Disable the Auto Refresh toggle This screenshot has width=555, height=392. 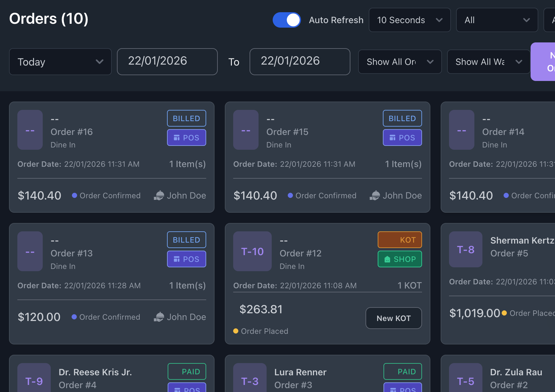click(x=286, y=20)
